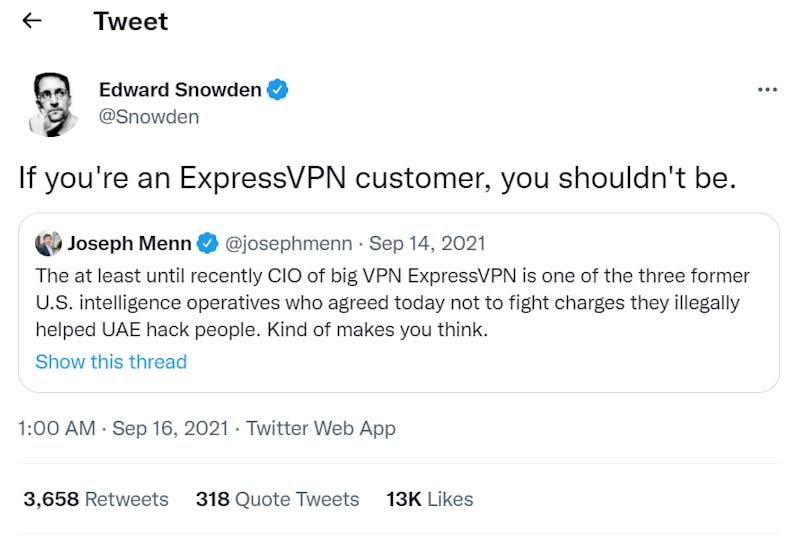Go back using the left arrow icon
This screenshot has height=542, width=800.
[32, 21]
